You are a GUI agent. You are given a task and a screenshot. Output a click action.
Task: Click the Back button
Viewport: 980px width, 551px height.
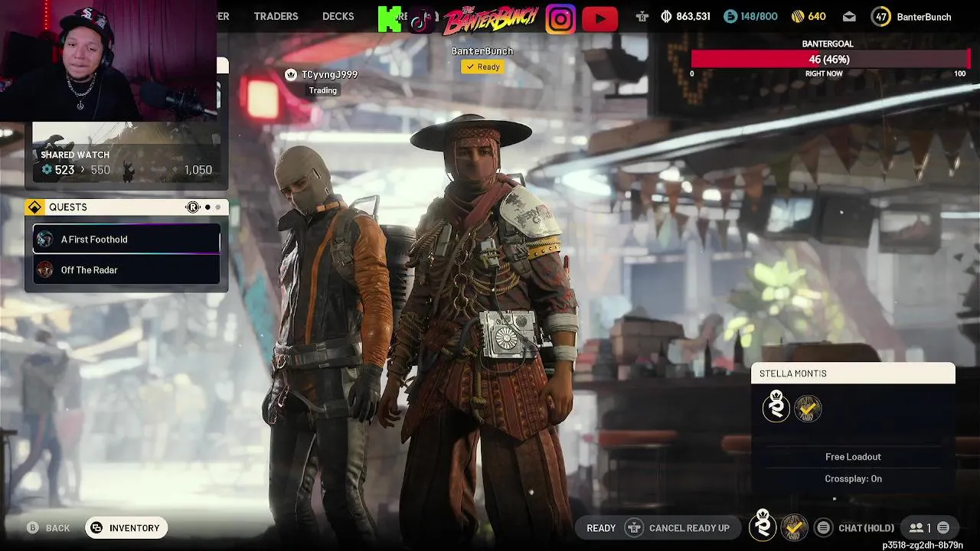pyautogui.click(x=48, y=528)
